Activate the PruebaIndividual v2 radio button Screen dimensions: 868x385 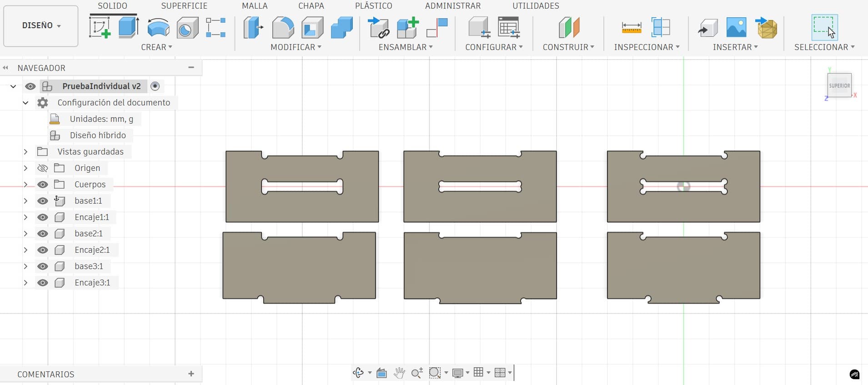(155, 86)
